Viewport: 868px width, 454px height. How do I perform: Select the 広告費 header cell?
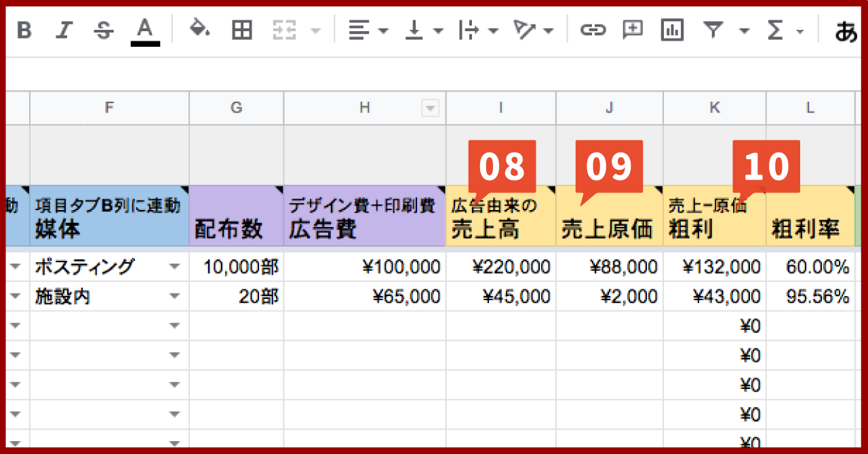(x=364, y=216)
